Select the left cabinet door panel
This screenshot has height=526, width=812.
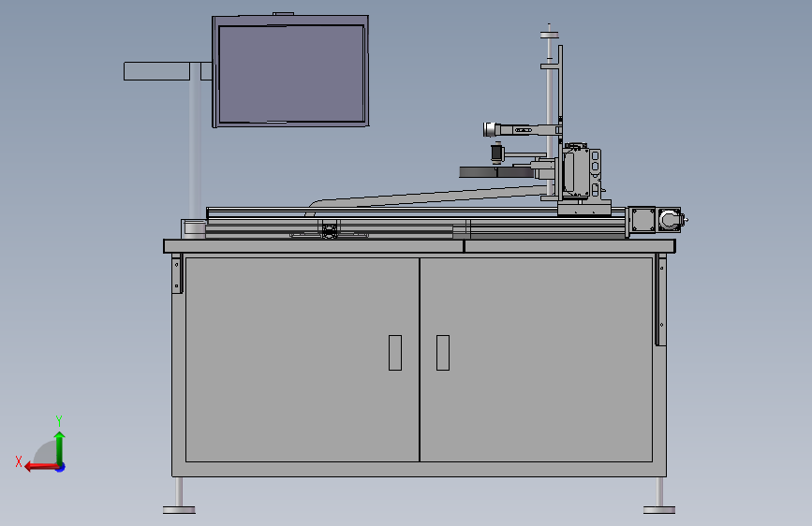pyautogui.click(x=303, y=359)
